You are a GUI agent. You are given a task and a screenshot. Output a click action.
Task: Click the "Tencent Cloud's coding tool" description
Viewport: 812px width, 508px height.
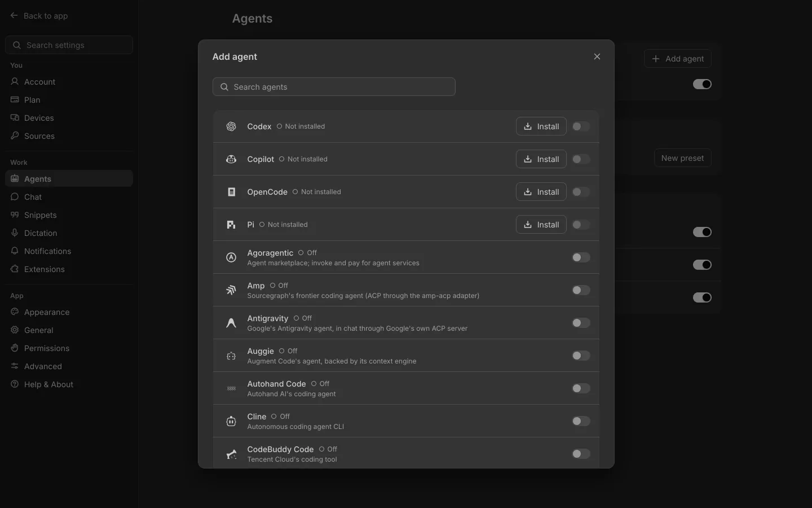292,459
